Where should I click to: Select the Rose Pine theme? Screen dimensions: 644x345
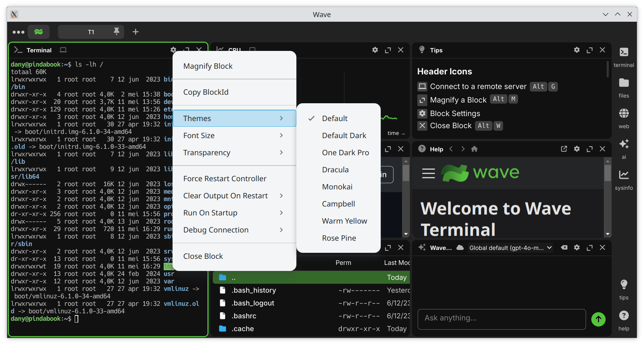[338, 238]
